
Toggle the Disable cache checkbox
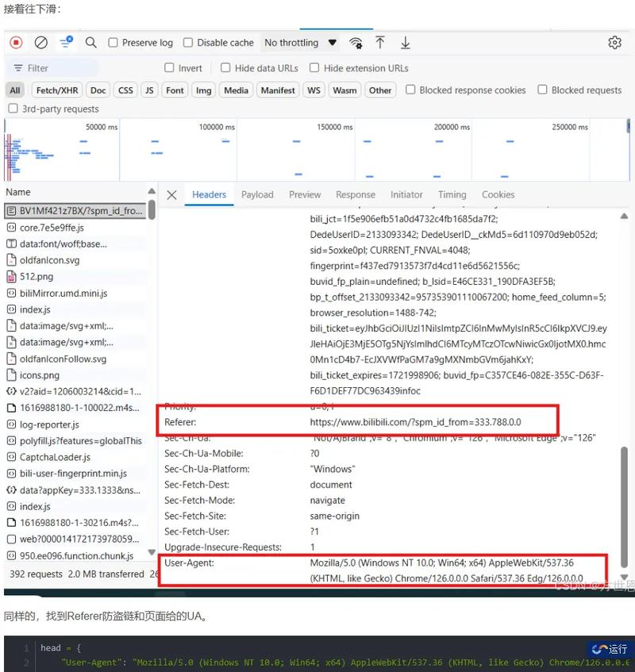[188, 43]
